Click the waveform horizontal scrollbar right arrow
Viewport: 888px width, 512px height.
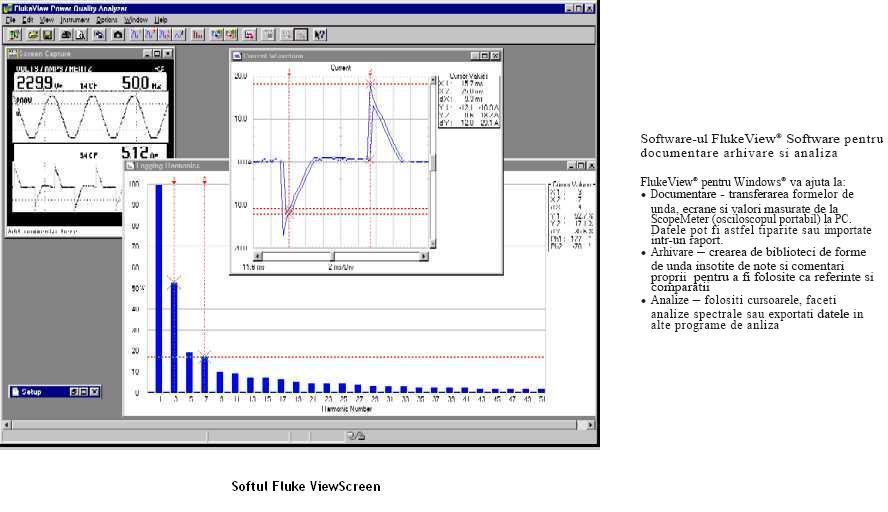[x=423, y=257]
